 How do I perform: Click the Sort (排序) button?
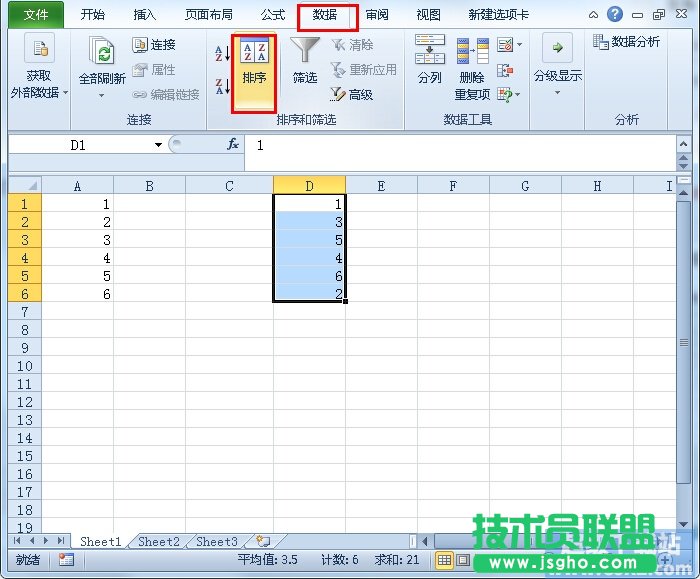pos(254,74)
